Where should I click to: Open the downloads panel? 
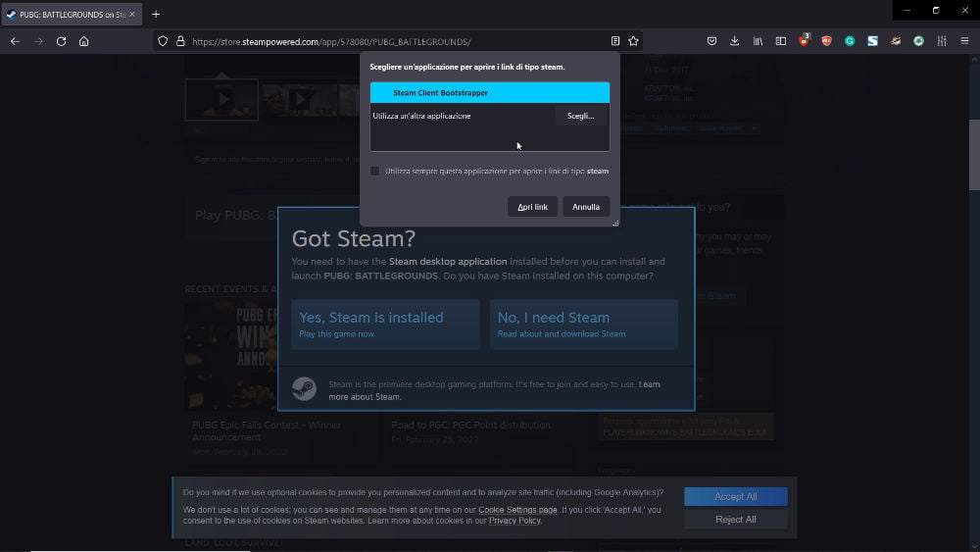[x=734, y=41]
